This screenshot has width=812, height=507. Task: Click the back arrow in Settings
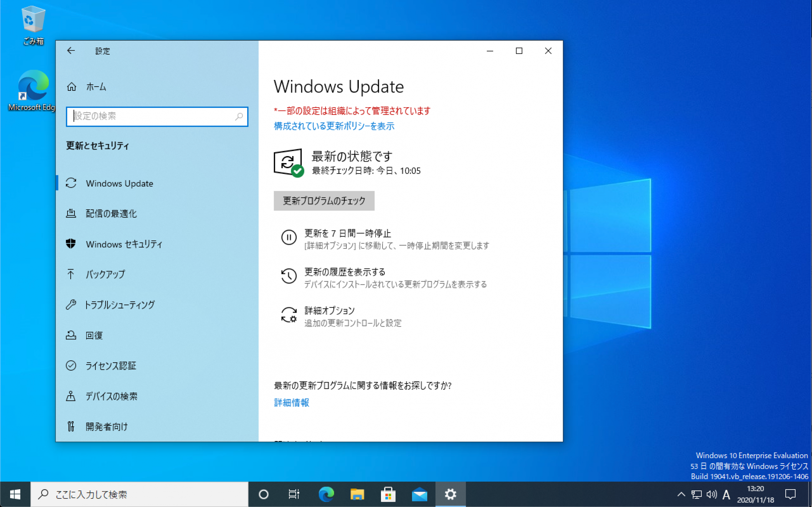click(71, 50)
